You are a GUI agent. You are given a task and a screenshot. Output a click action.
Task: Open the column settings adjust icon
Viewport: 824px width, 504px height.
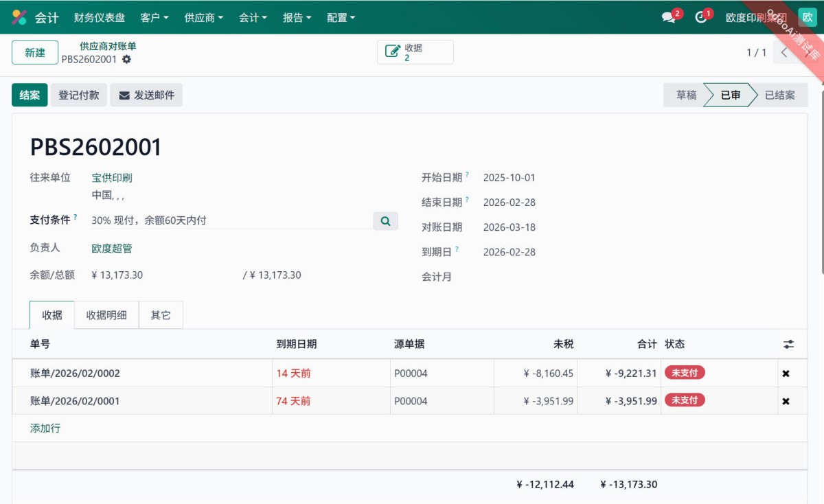tap(788, 344)
